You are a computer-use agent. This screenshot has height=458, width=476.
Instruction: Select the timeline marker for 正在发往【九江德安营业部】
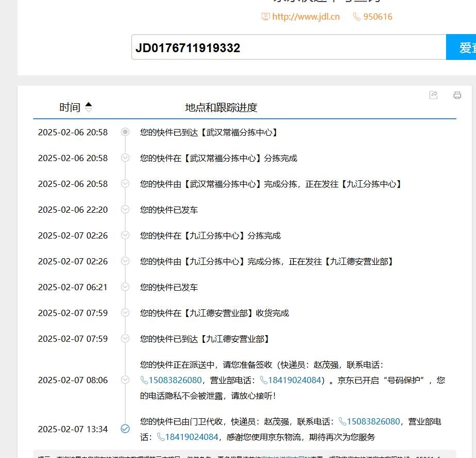[x=125, y=261]
